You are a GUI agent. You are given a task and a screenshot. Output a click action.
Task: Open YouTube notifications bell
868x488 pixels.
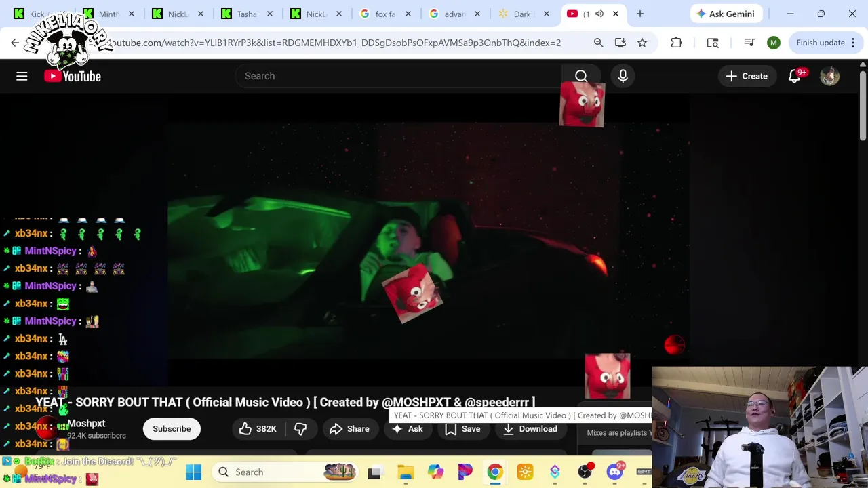[795, 76]
